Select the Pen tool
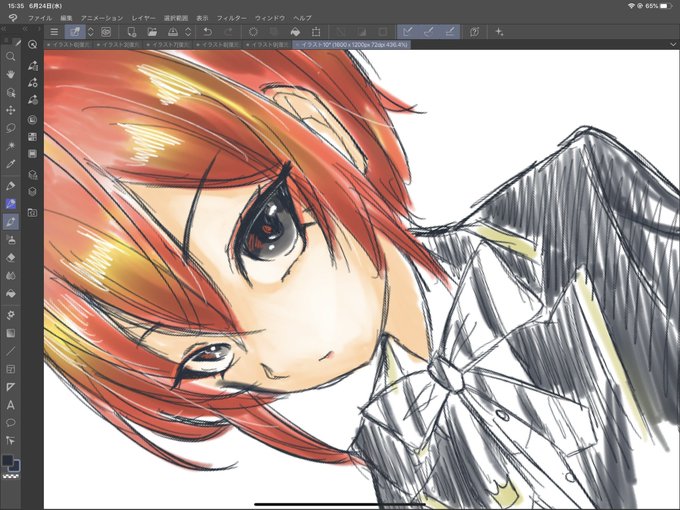The width and height of the screenshot is (680, 510). click(10, 186)
